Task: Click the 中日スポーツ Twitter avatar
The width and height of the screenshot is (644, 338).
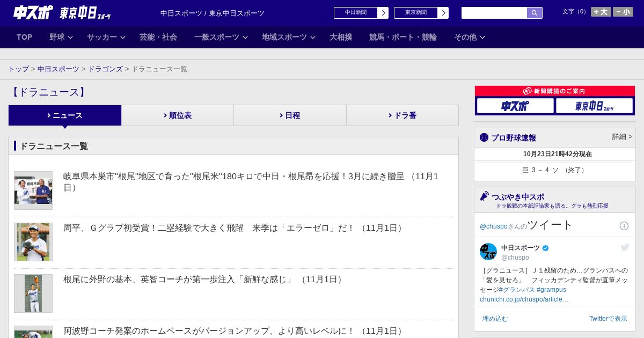Action: pyautogui.click(x=488, y=252)
